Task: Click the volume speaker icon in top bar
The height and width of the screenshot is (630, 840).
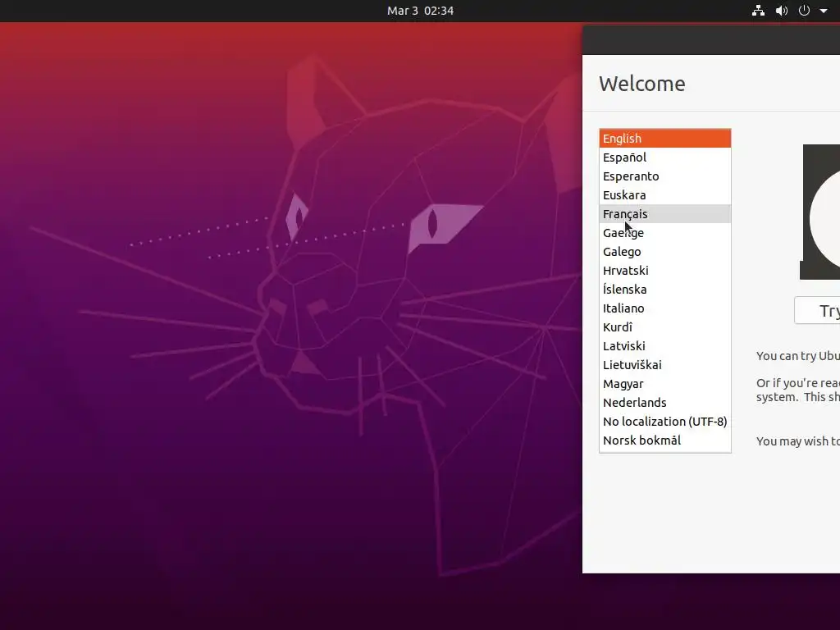Action: coord(782,11)
